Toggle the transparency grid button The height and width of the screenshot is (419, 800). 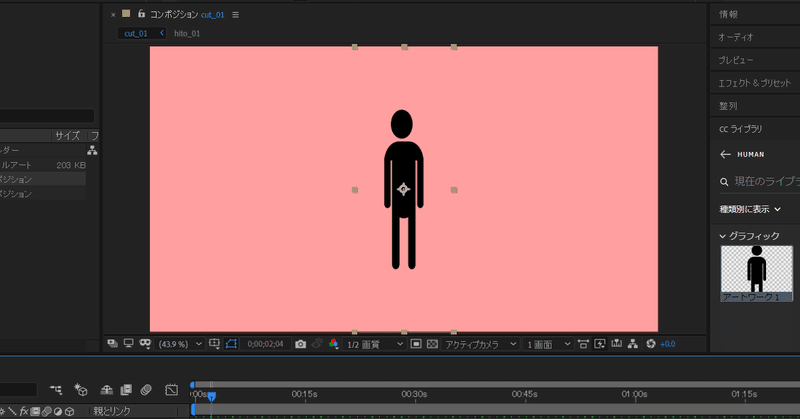pos(432,344)
